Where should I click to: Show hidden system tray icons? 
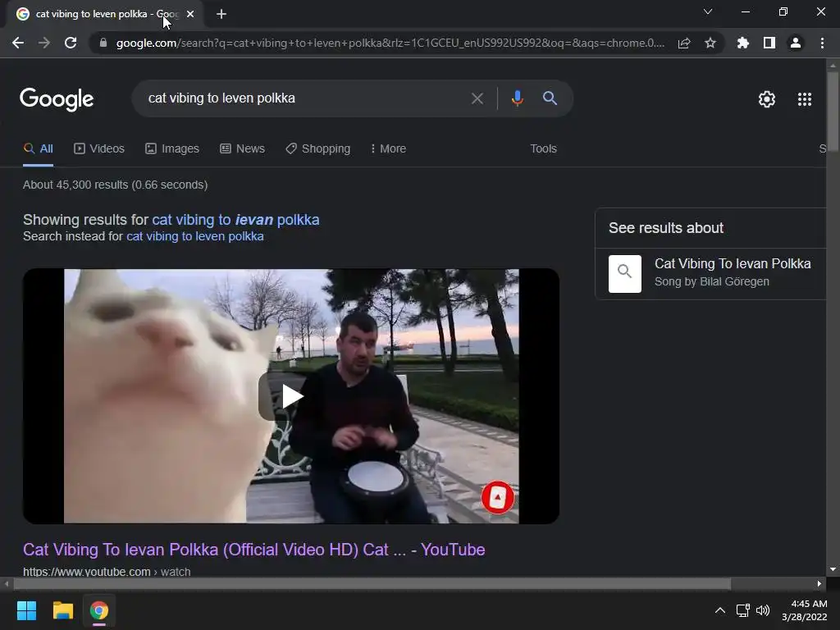[720, 610]
